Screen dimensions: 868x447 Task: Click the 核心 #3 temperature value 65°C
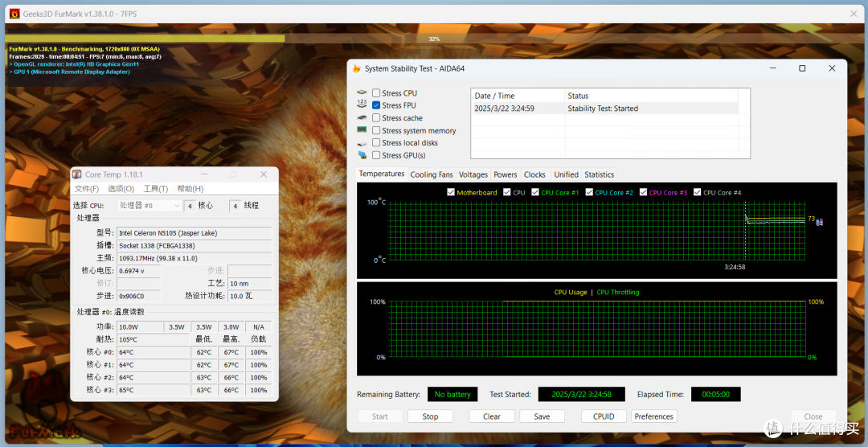[154, 390]
